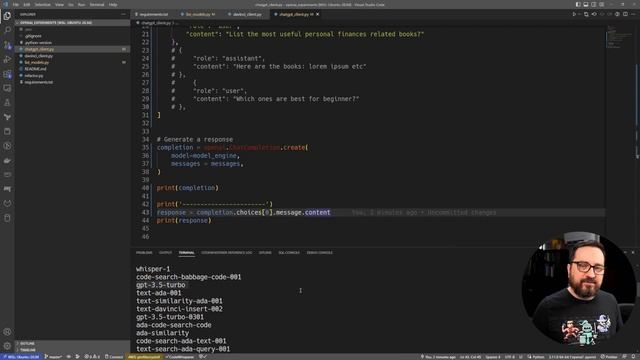Image resolution: width=640 pixels, height=360 pixels.
Task: Click 'whisper-1' in terminal output
Action: pyautogui.click(x=153, y=269)
